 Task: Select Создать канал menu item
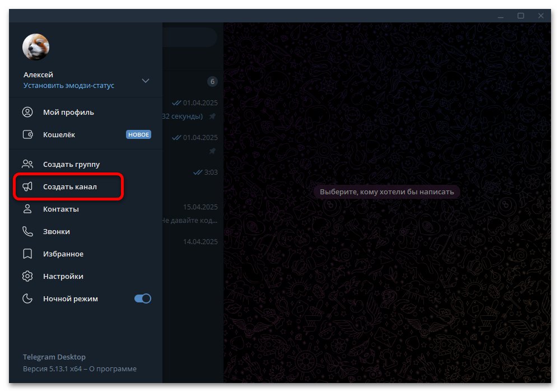86,186
